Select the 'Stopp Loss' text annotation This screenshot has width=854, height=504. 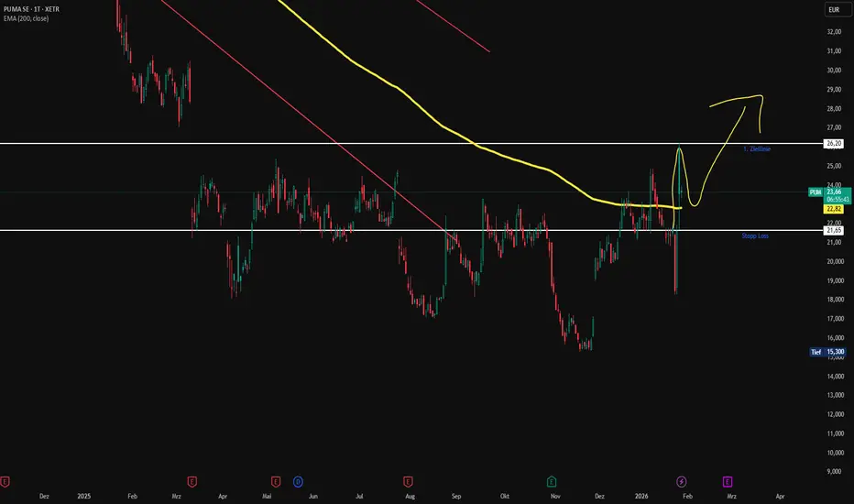(755, 236)
